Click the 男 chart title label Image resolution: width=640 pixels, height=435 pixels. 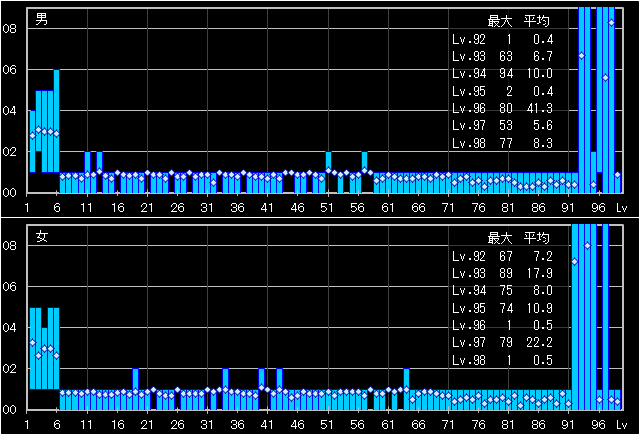(42, 19)
